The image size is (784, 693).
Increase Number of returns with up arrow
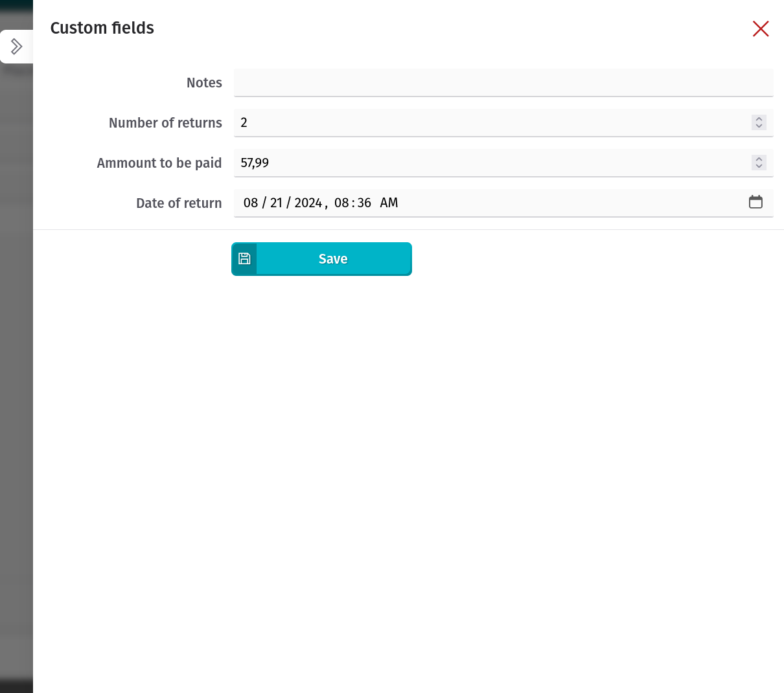(x=759, y=119)
